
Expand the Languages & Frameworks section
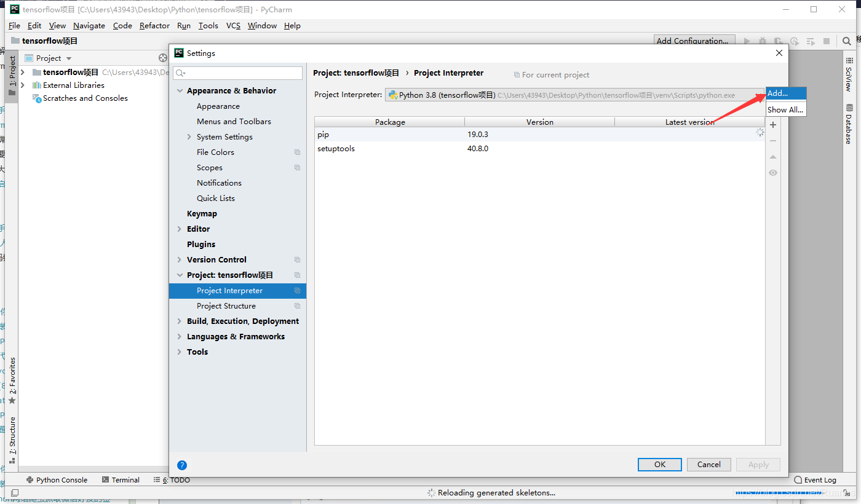point(180,337)
